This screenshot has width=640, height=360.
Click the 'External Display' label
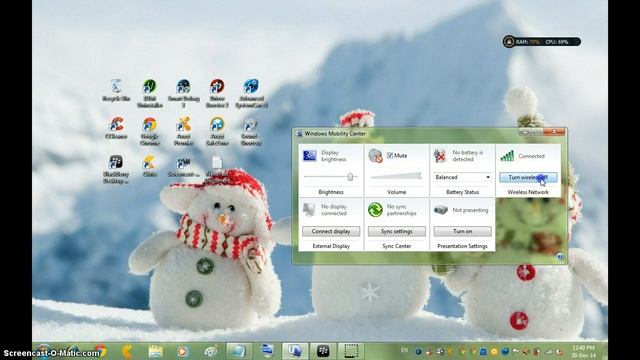[331, 246]
